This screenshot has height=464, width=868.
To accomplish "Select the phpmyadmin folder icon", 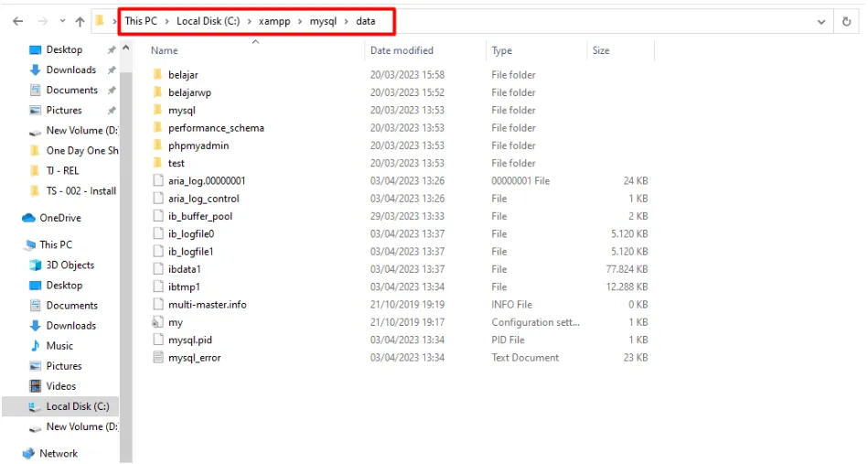I will [157, 146].
